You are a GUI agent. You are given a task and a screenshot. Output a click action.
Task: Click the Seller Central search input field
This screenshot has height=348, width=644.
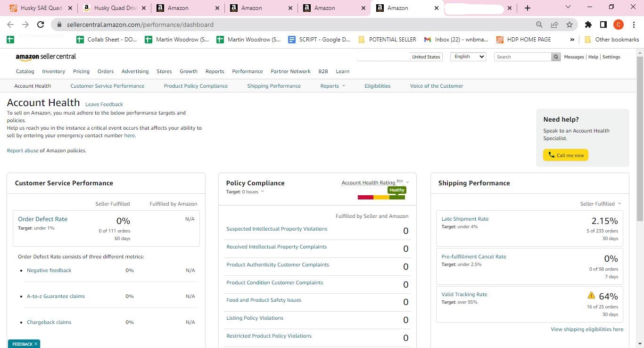[523, 57]
